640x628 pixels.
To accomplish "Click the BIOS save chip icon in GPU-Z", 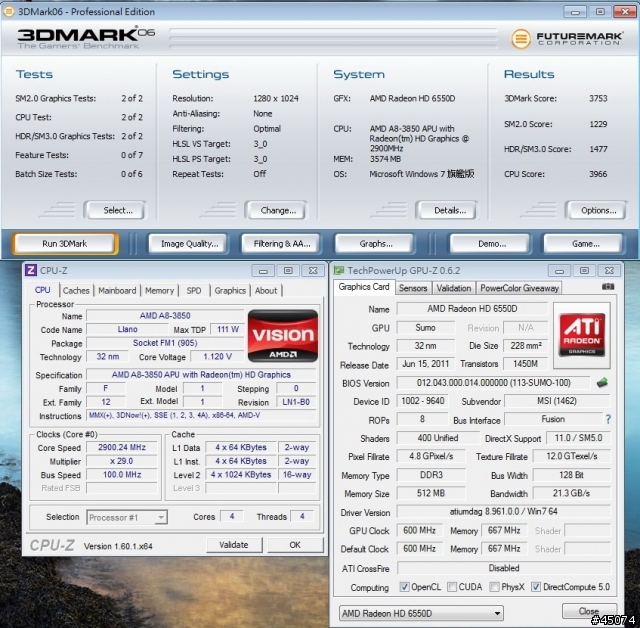I will point(602,383).
